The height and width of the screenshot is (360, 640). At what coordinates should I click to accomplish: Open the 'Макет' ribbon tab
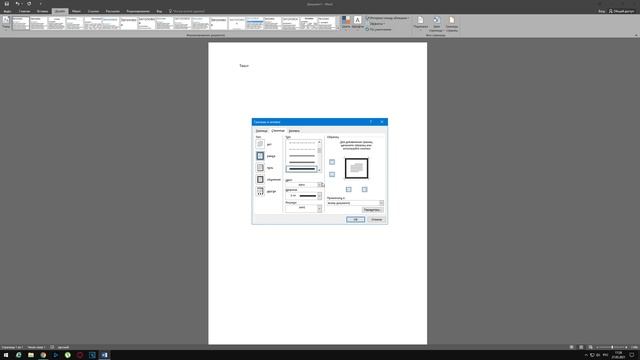(x=76, y=11)
